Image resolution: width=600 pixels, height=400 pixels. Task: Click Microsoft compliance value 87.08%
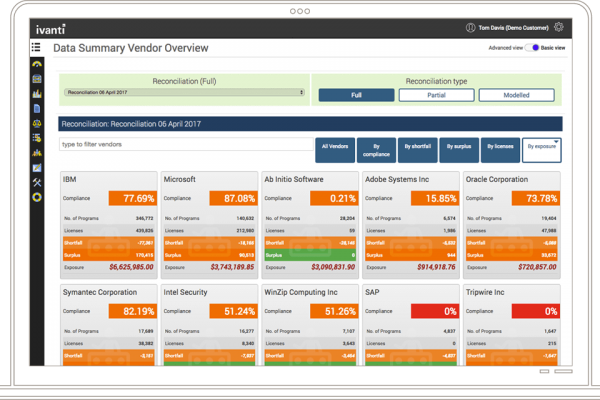[x=233, y=198]
